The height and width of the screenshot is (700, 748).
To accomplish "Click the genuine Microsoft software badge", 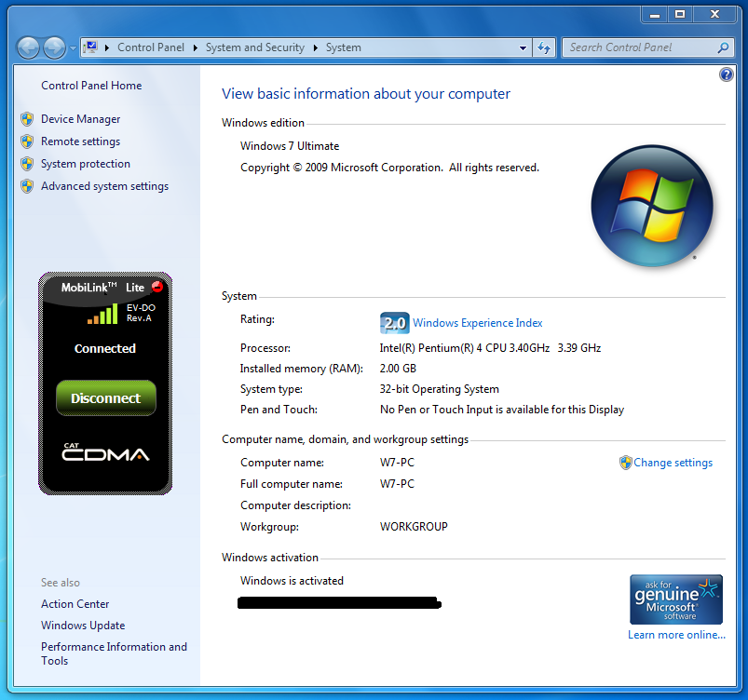I will (x=676, y=599).
